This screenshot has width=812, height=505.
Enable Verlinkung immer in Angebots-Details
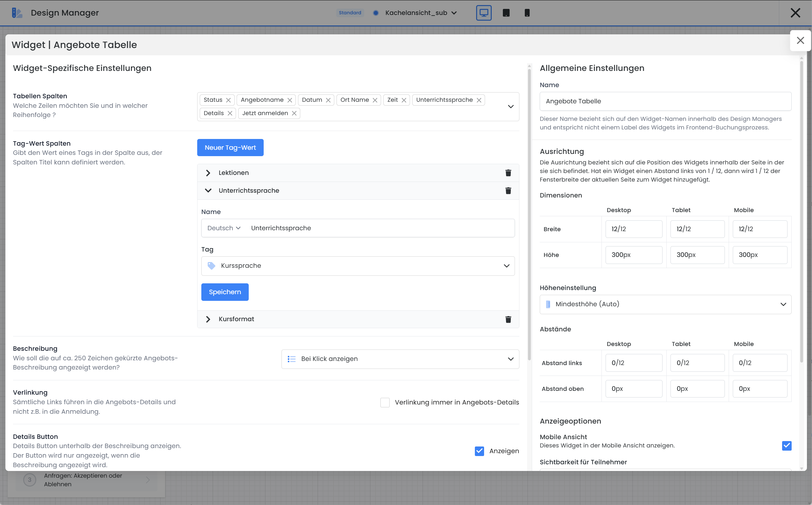pyautogui.click(x=385, y=403)
